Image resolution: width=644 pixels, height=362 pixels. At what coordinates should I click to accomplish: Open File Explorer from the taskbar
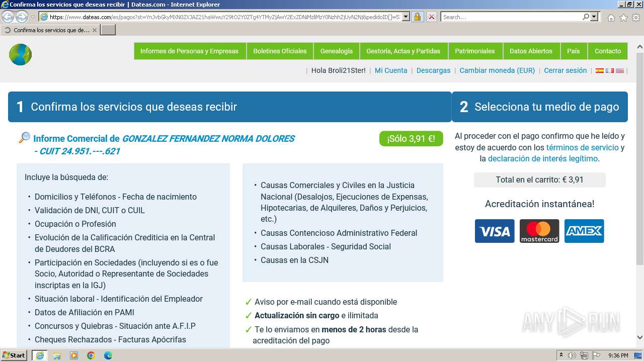point(57,355)
